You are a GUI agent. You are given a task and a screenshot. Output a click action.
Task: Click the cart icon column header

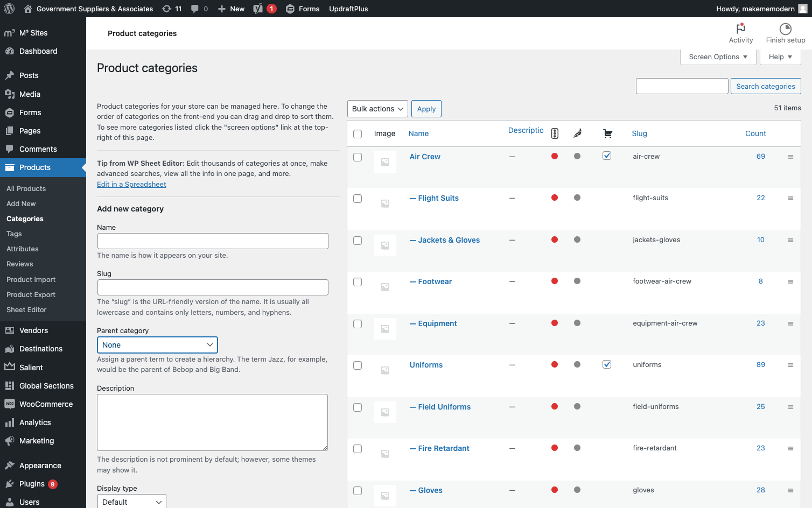(x=607, y=133)
